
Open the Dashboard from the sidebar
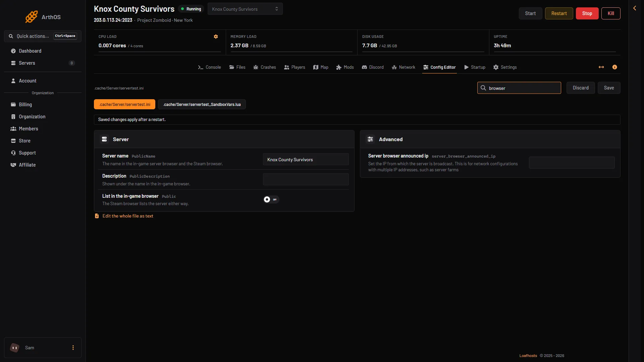[43, 51]
